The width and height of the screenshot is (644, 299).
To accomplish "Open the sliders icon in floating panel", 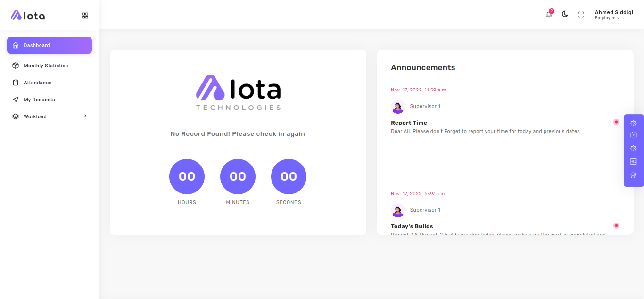I will (634, 161).
